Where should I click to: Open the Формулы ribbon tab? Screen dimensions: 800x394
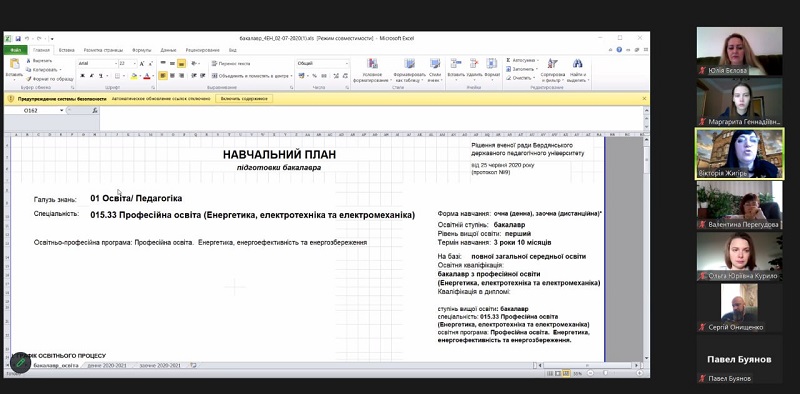coord(141,50)
